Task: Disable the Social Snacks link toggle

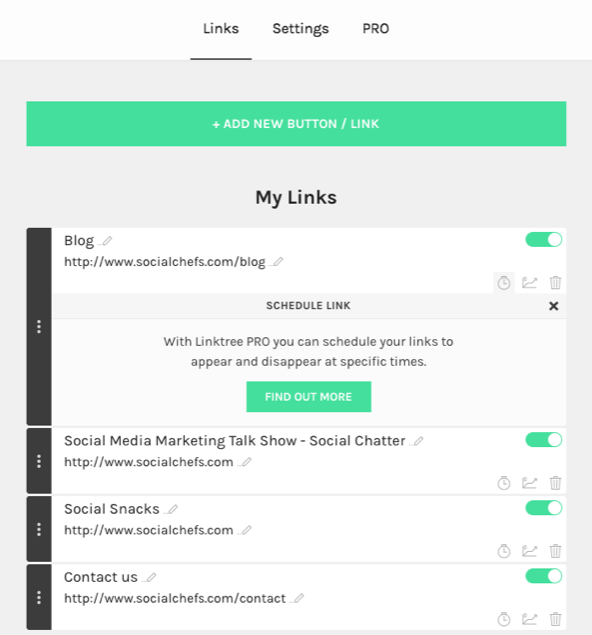Action: tap(543, 508)
